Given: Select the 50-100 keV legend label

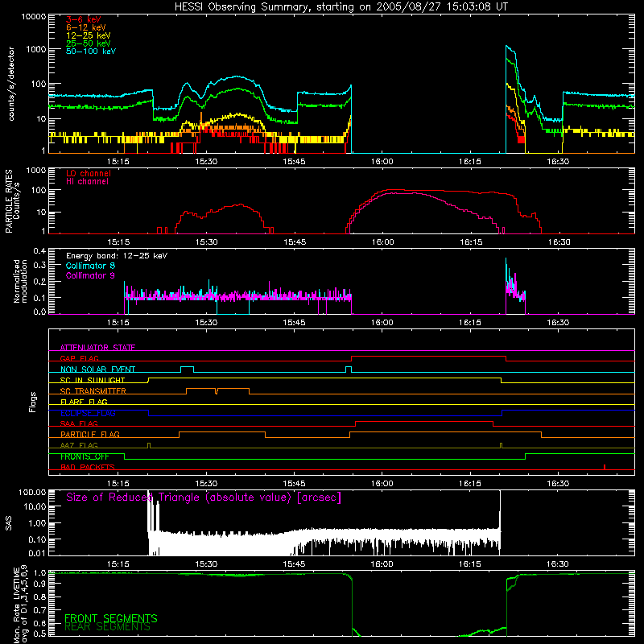Looking at the screenshot, I should pos(91,51).
